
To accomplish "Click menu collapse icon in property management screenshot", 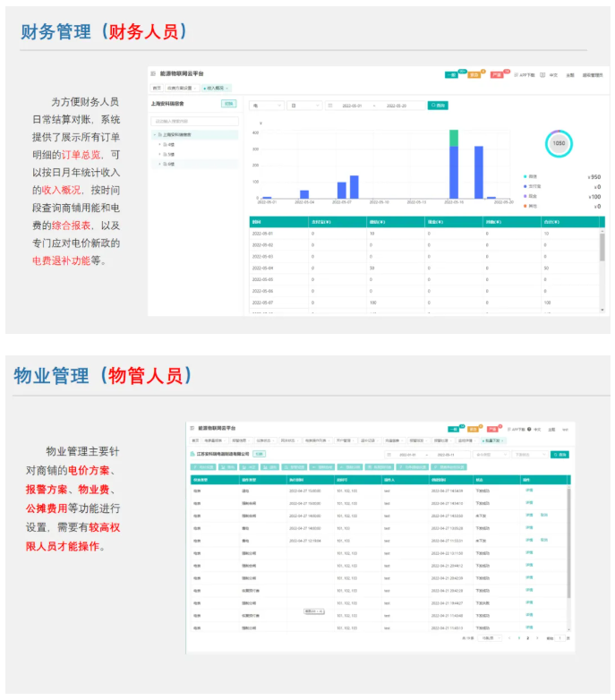I will tap(192, 428).
